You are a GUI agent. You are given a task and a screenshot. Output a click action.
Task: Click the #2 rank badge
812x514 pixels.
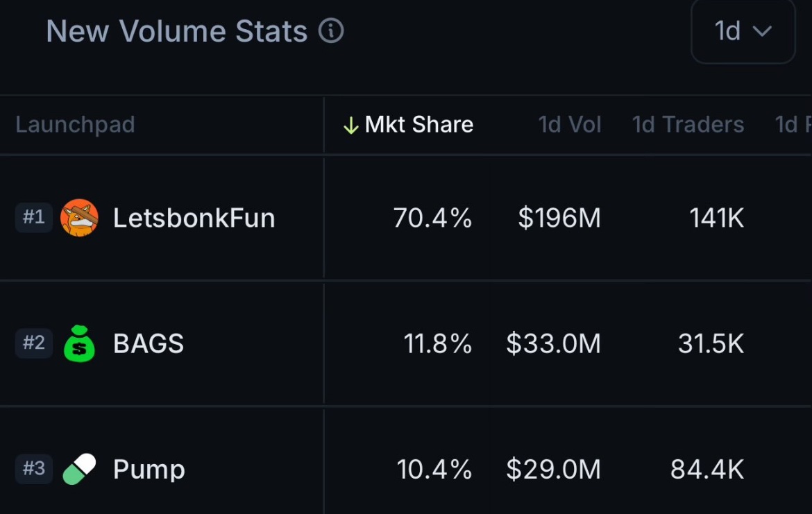coord(34,343)
